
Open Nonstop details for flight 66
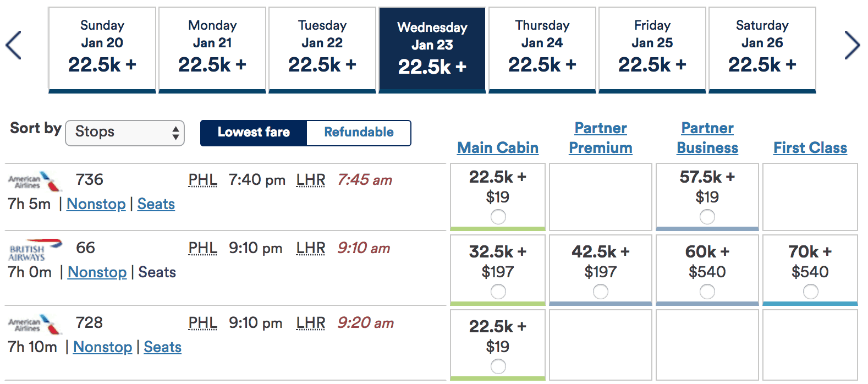tap(97, 272)
